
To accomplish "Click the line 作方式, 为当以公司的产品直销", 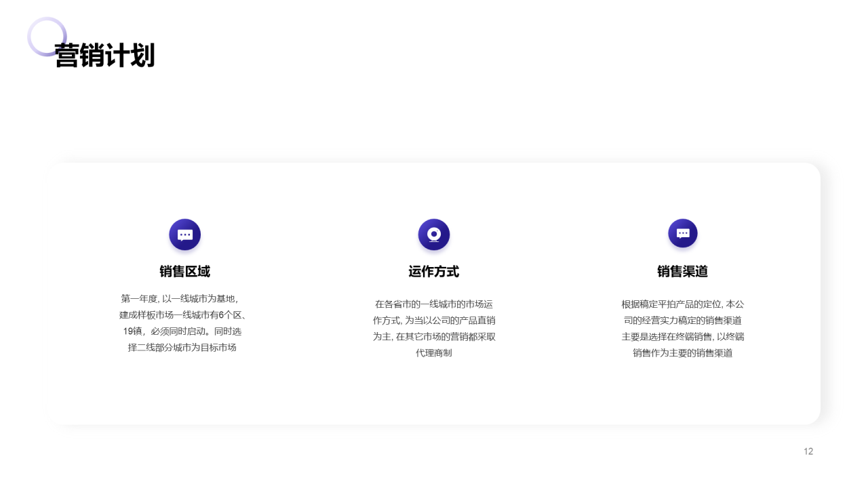I will click(x=434, y=320).
